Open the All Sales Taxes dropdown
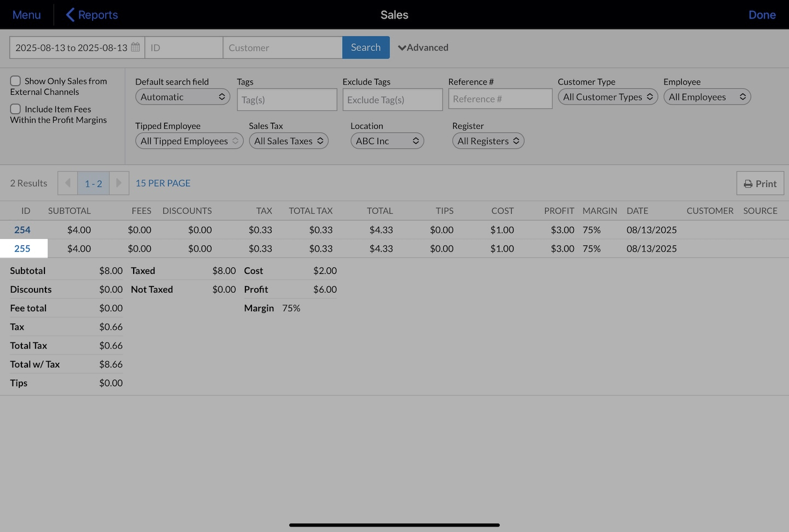789x532 pixels. (x=288, y=141)
